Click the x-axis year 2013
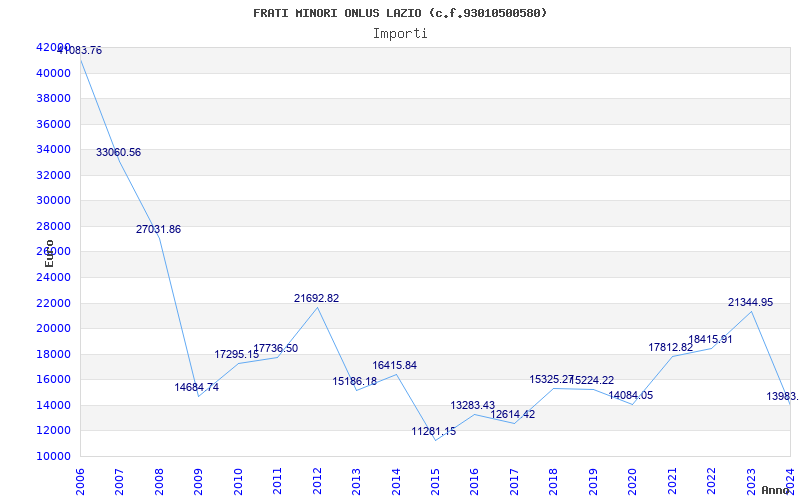Screen dimensions: 800x500 (356, 482)
